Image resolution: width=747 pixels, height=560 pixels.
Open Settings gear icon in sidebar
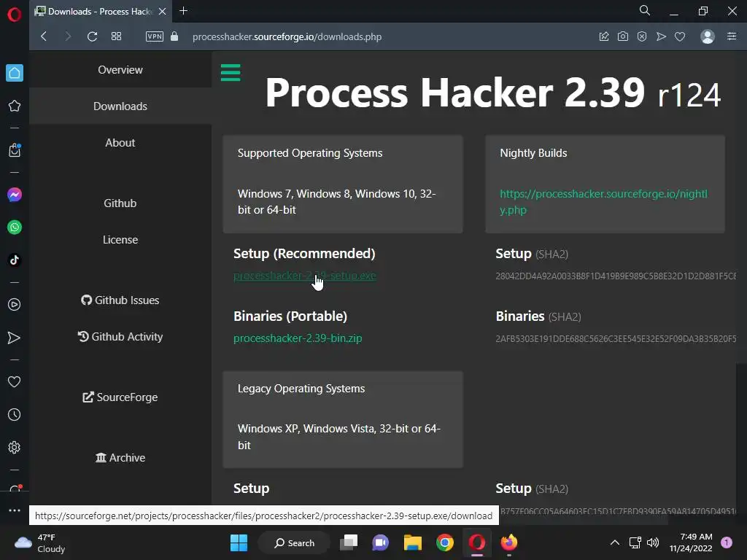click(15, 447)
